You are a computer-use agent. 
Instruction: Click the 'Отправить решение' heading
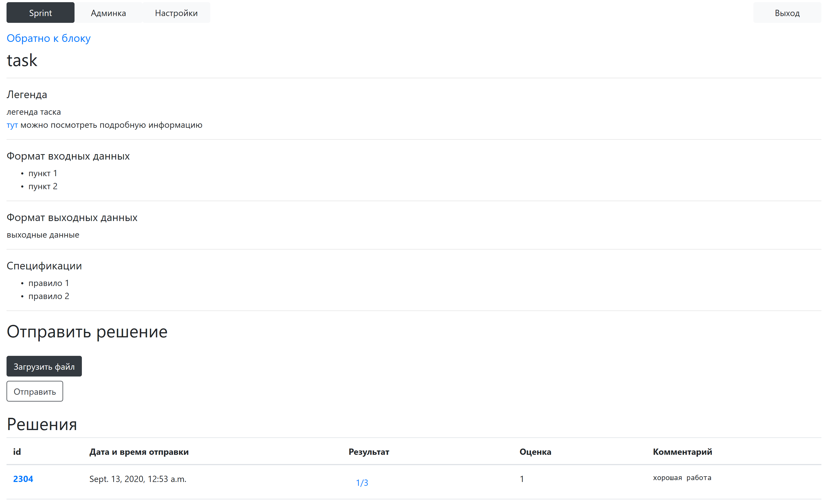coord(87,332)
